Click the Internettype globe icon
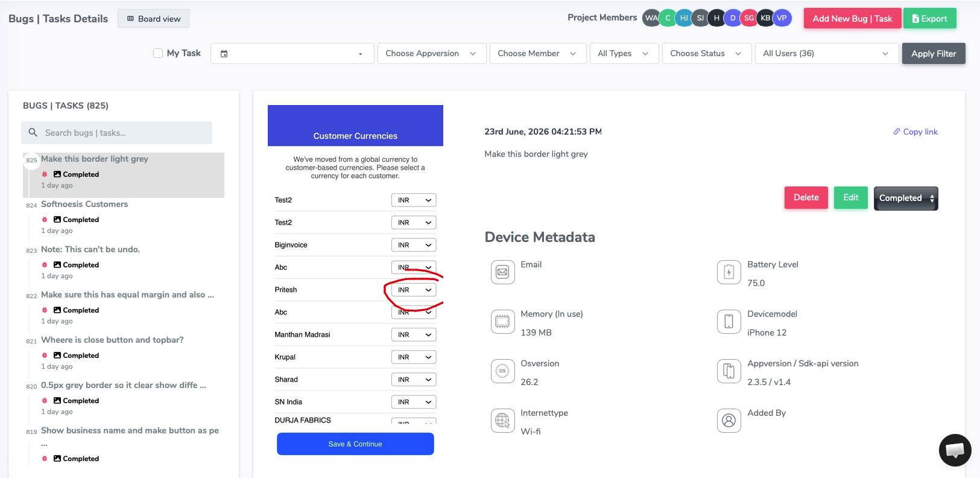Viewport: 980px width, 478px height. [502, 421]
